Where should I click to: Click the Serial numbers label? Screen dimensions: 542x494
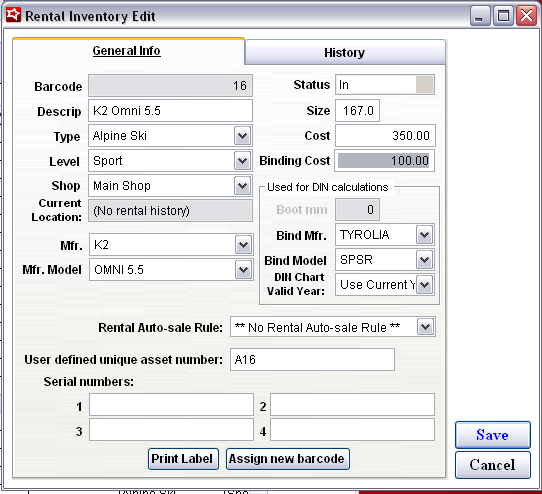(x=88, y=382)
